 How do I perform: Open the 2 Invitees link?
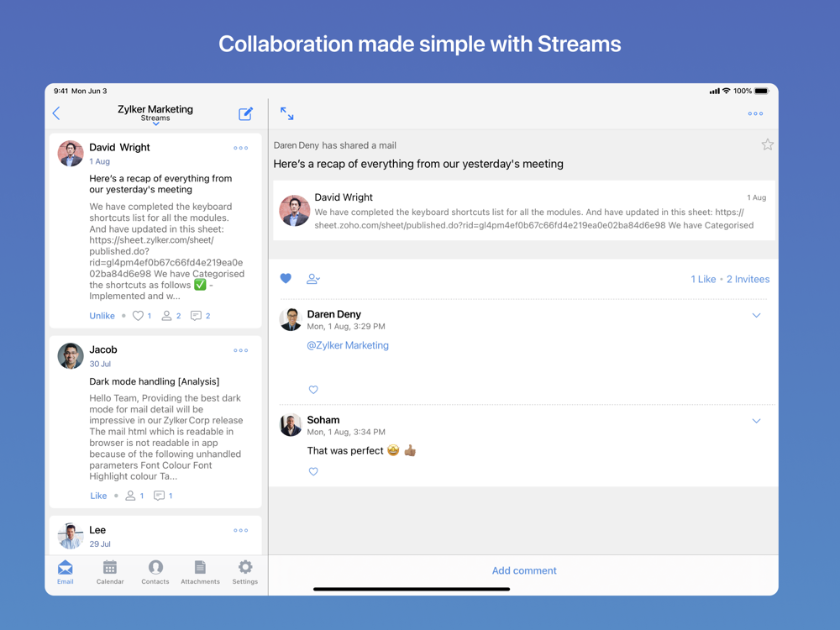coord(748,279)
